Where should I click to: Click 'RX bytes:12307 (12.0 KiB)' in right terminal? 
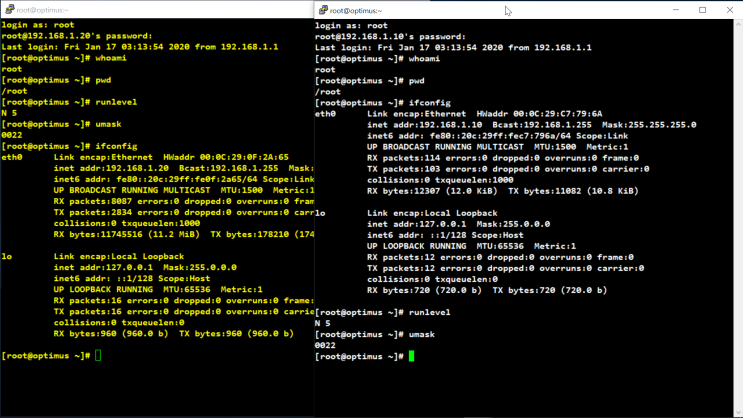pos(432,191)
